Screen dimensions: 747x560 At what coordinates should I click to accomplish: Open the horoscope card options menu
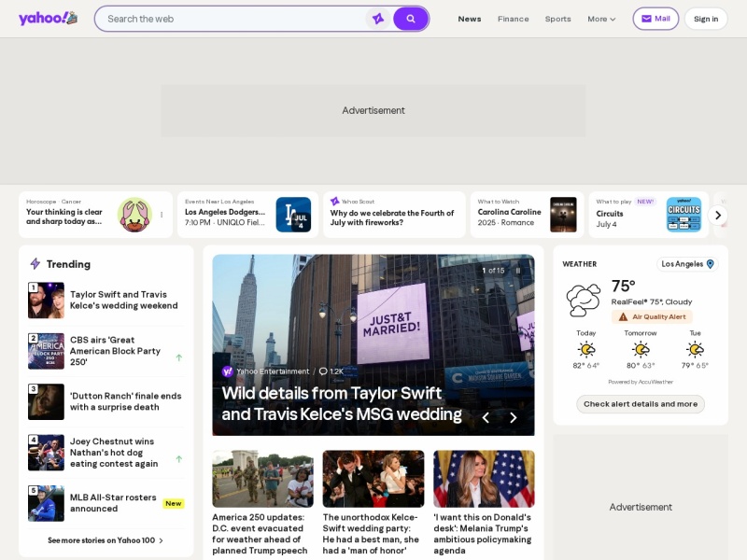pyautogui.click(x=162, y=215)
